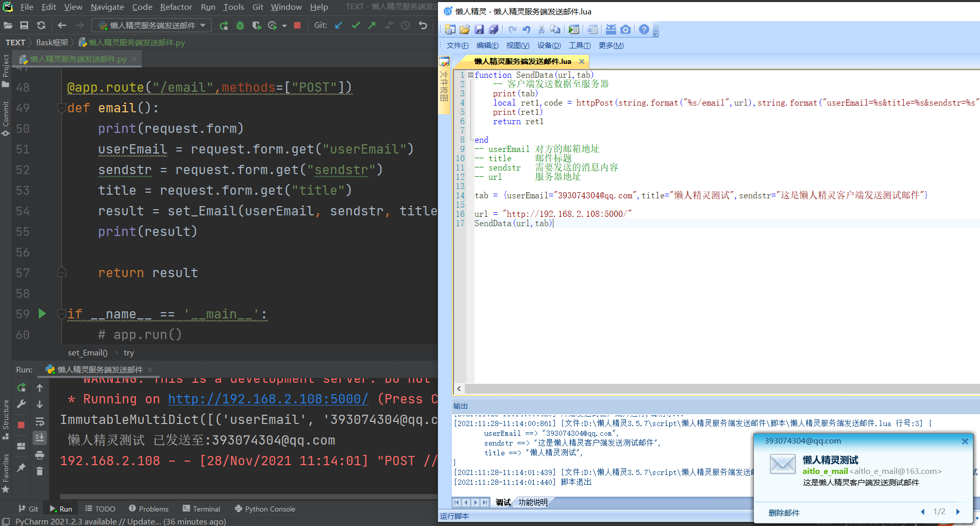Click the Rerun icon in the Run panel
Viewport: 980px width, 526px height.
tap(21, 388)
